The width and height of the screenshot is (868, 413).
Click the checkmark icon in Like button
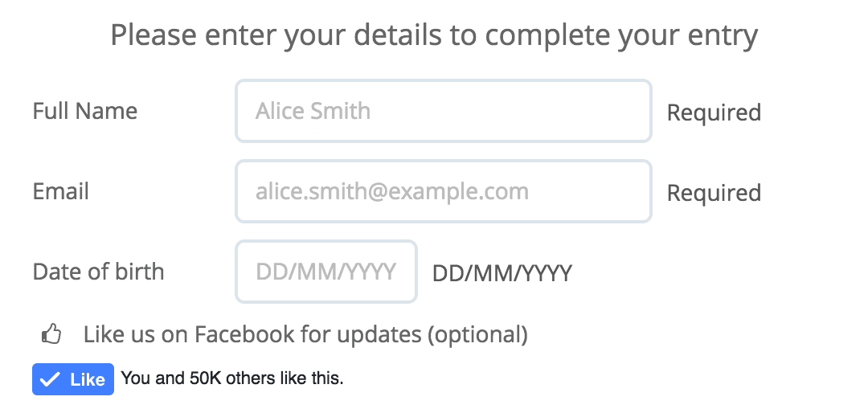(x=51, y=380)
